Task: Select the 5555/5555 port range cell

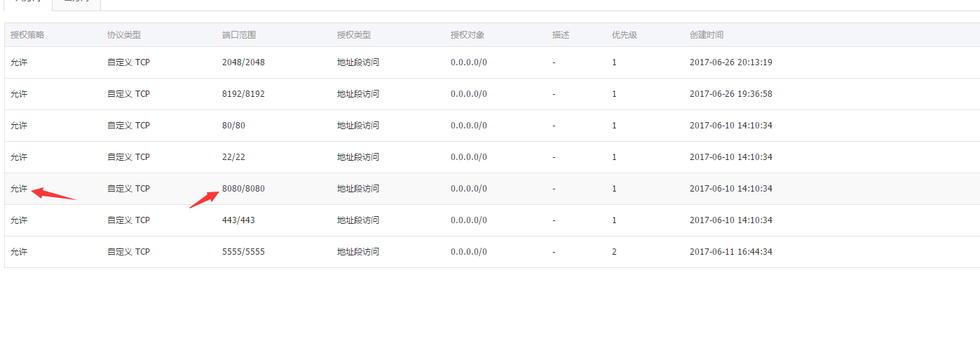Action: 243,252
